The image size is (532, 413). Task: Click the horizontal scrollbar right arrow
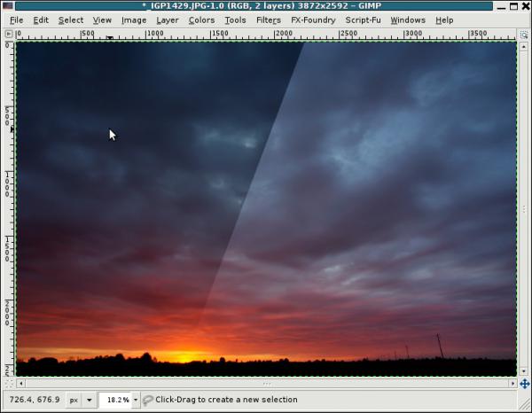coord(512,384)
